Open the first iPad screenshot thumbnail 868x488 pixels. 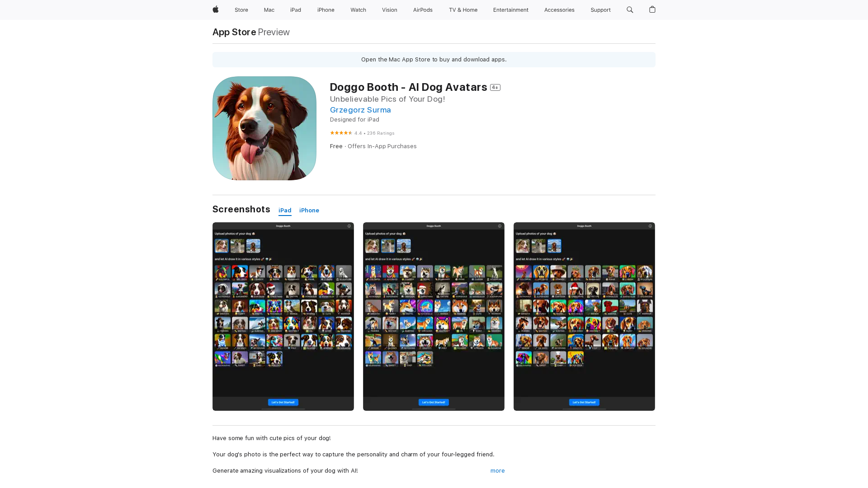pos(283,316)
